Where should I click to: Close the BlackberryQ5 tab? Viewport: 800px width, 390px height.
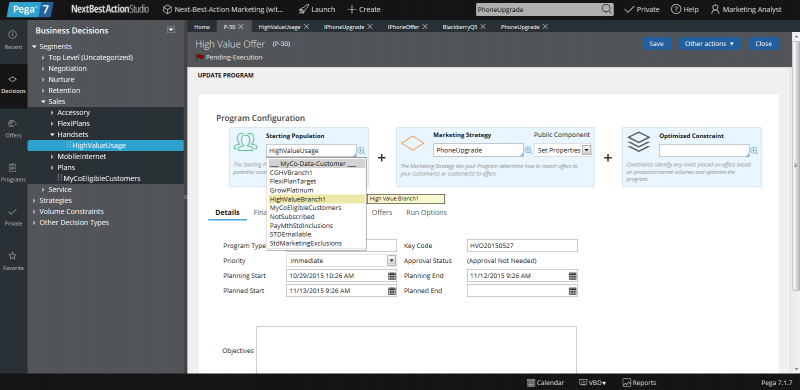point(483,27)
